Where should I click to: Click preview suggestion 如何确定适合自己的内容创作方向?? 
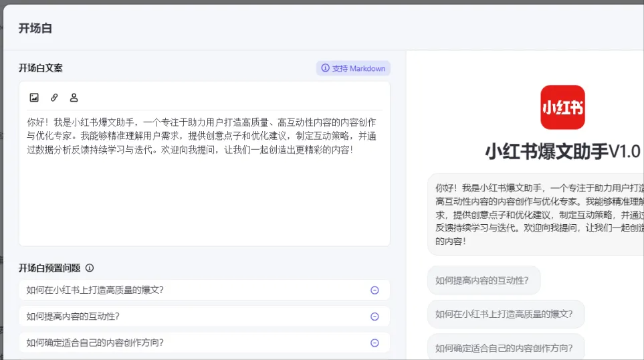click(506, 348)
